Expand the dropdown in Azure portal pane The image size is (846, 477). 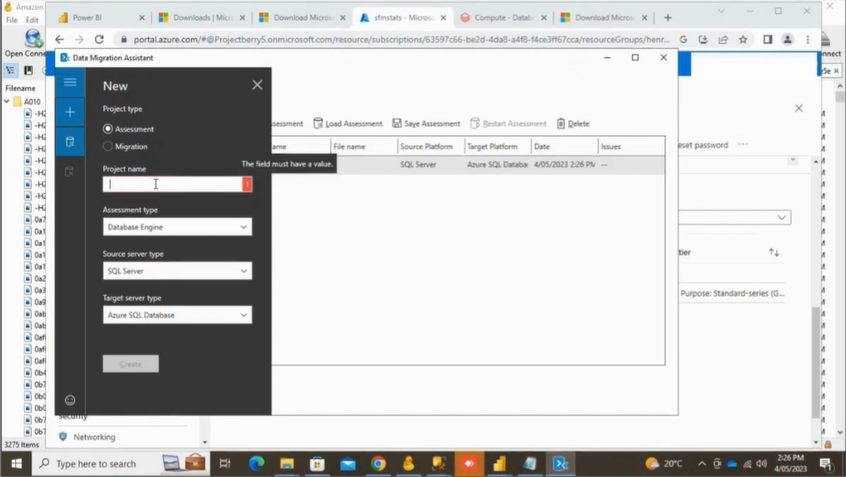pyautogui.click(x=781, y=217)
